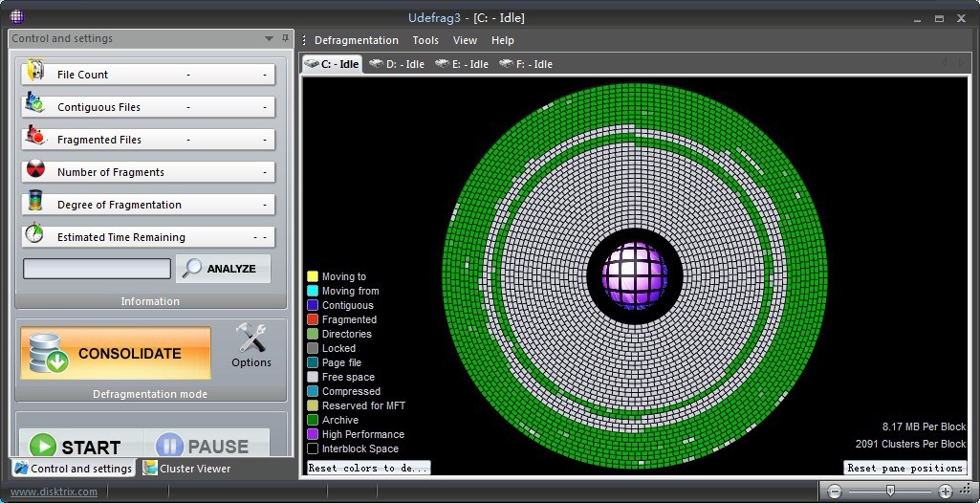
Task: Expand the Control and settings panel dropdown arrow
Action: [x=270, y=39]
